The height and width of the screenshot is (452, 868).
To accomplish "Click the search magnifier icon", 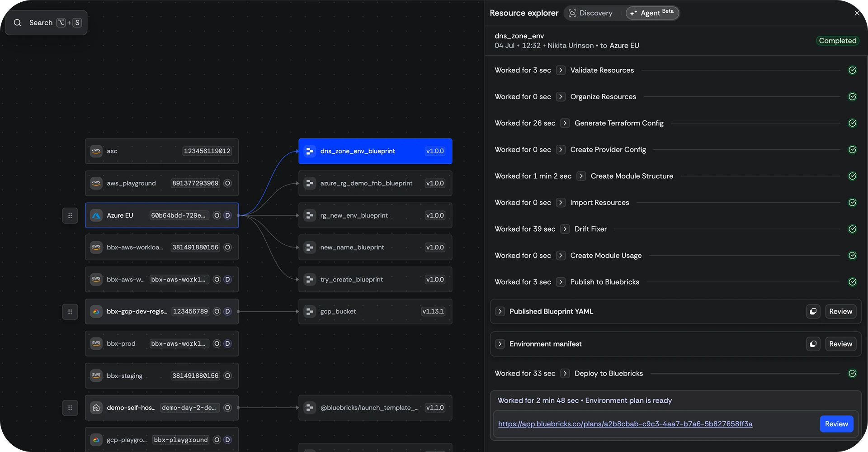I will tap(18, 23).
